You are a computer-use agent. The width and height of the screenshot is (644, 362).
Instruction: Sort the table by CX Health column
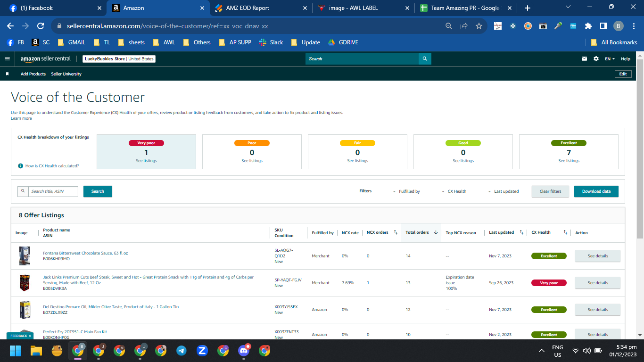(x=565, y=232)
